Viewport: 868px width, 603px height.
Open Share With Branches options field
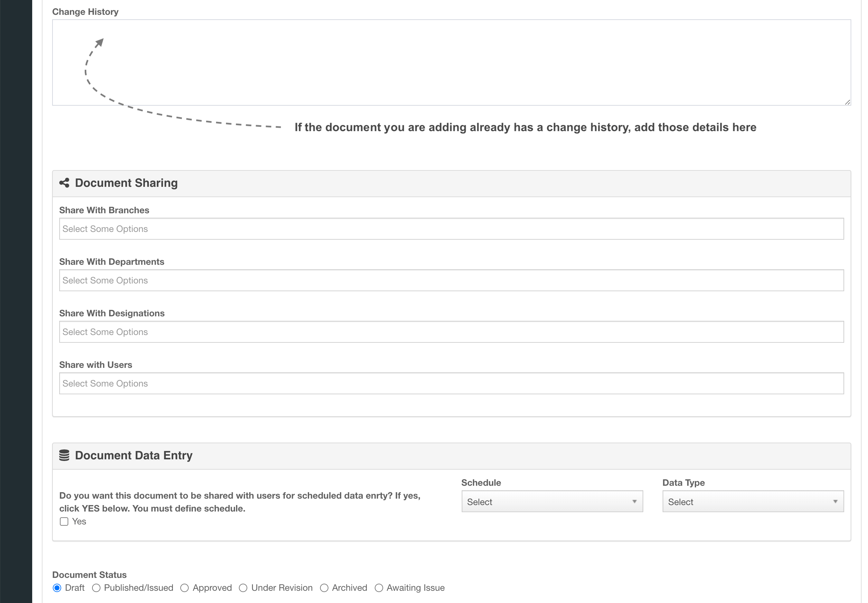[x=451, y=229]
